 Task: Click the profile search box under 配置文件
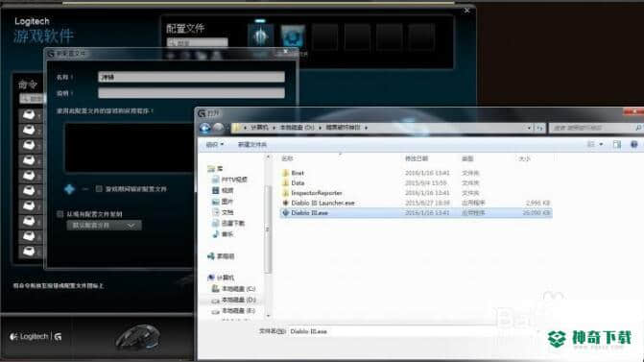(x=197, y=43)
